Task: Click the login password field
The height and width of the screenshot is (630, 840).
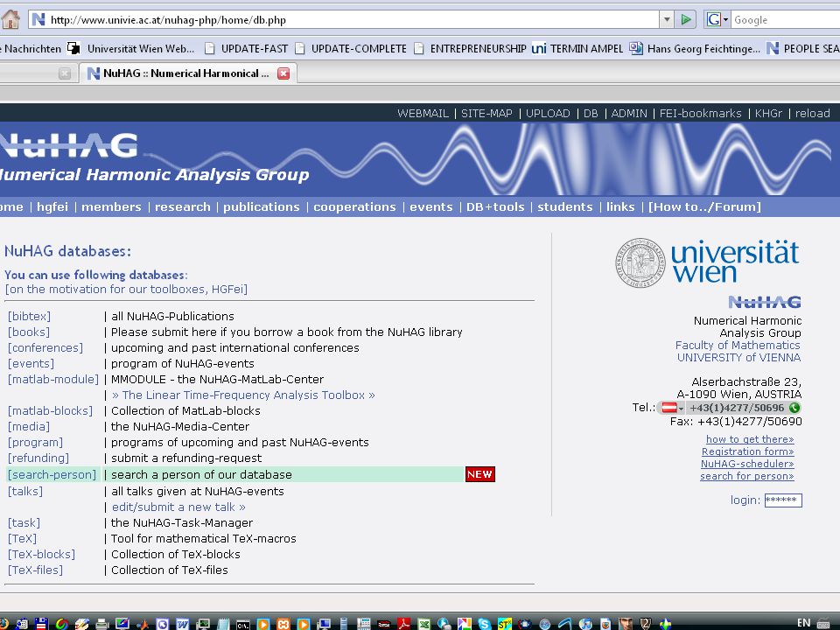Action: point(782,500)
